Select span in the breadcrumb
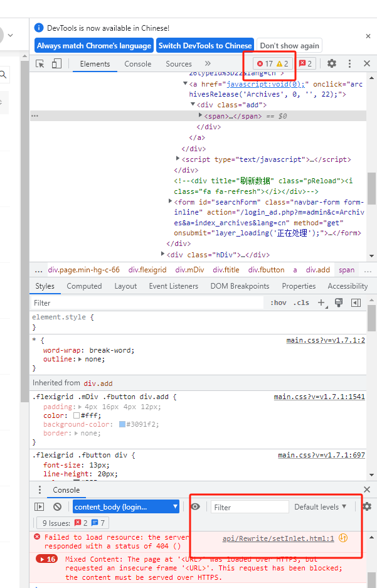Image resolution: width=377 pixels, height=588 pixels. coord(347,270)
